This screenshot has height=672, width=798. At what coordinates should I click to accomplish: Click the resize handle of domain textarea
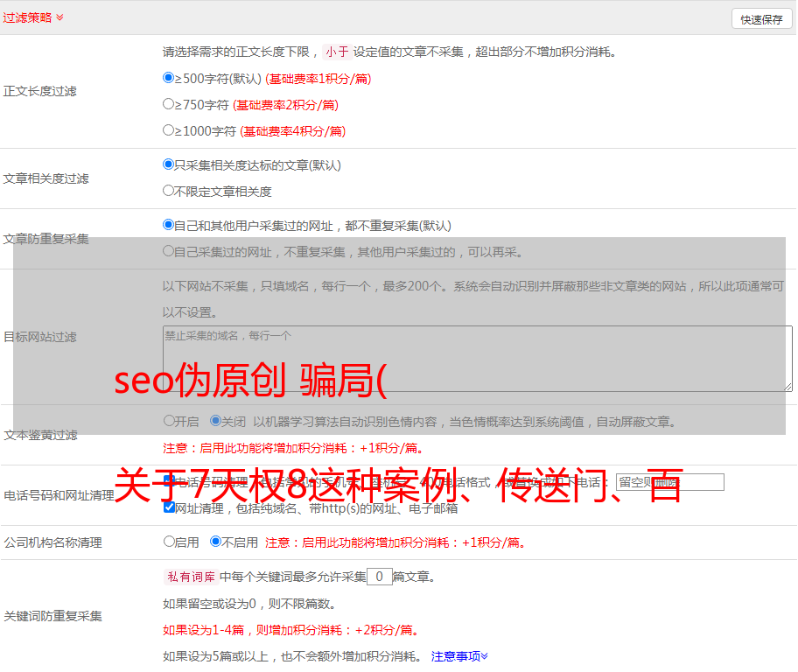tap(787, 387)
